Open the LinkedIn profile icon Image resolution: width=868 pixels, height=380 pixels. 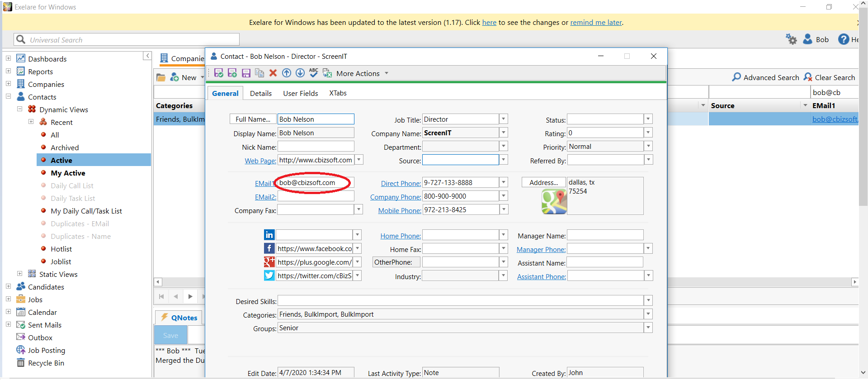pos(269,235)
